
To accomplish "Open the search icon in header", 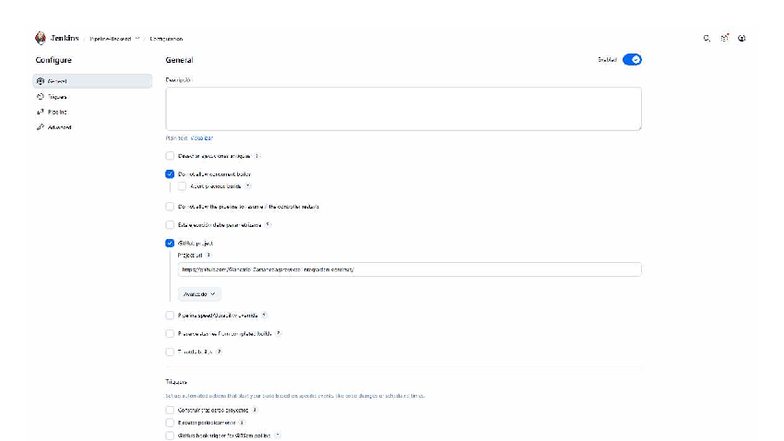I will [706, 38].
